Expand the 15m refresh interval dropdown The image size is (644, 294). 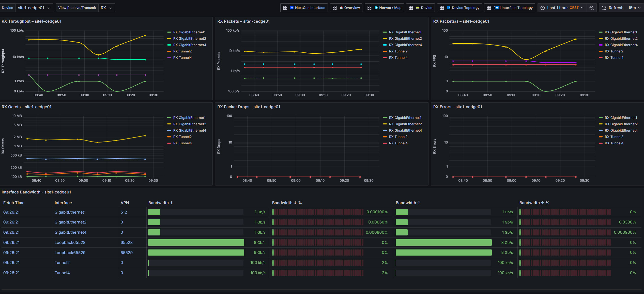tap(635, 8)
